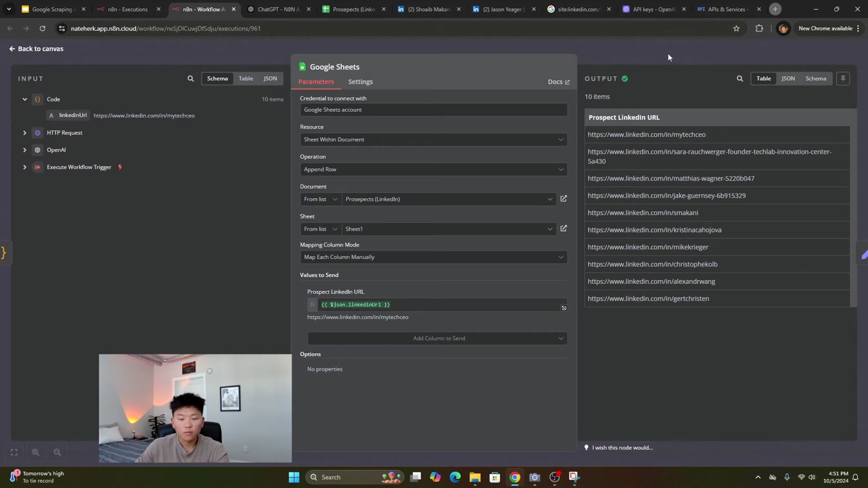Switch input view to Schema
The width and height of the screenshot is (868, 488).
218,79
